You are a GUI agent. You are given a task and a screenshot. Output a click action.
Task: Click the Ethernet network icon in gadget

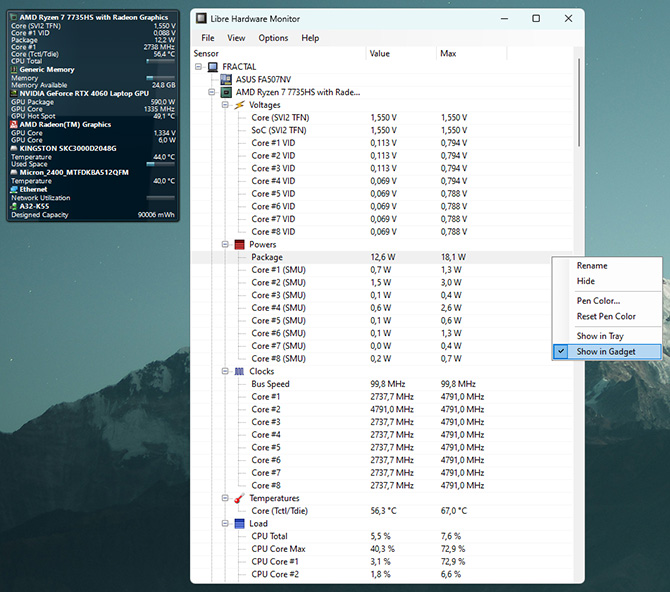pos(14,189)
